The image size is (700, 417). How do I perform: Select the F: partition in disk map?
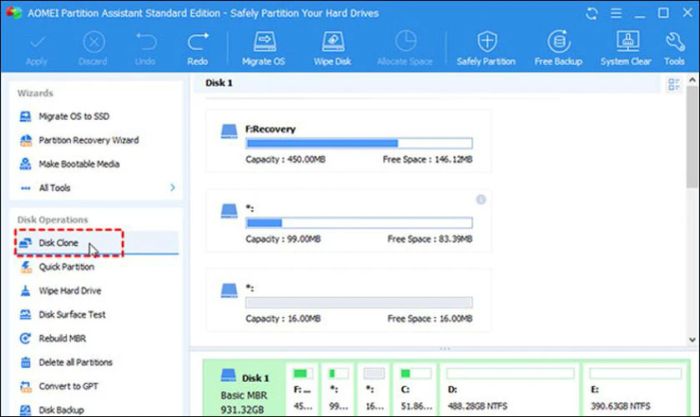coord(302,389)
